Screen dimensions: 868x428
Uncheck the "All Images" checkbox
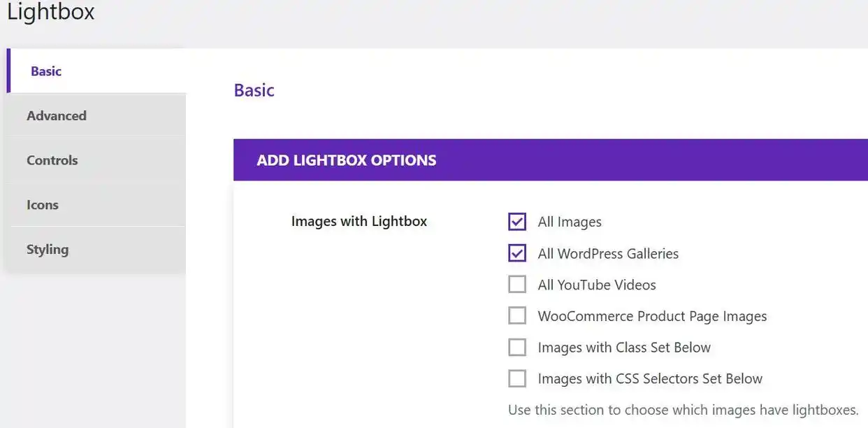tap(517, 221)
